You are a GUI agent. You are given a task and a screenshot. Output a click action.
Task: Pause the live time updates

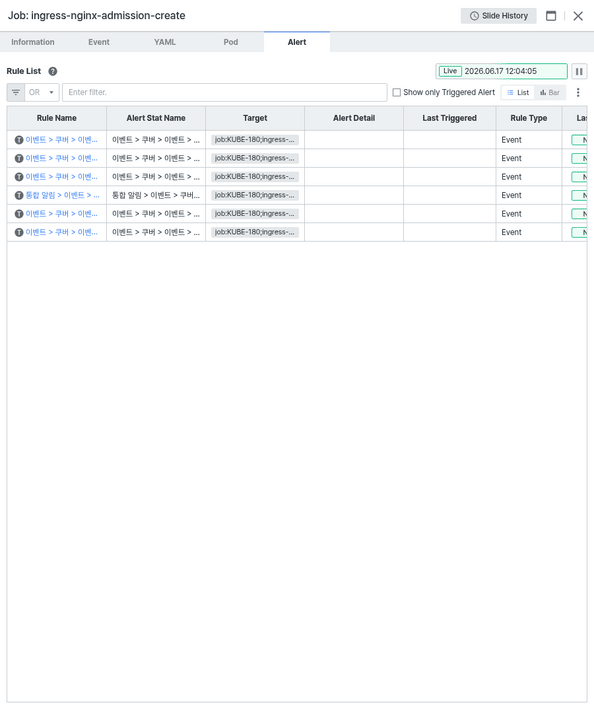(579, 71)
